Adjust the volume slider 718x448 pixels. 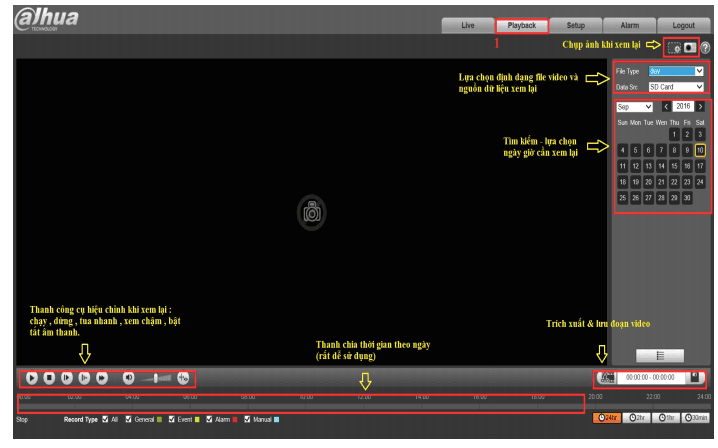[x=156, y=378]
